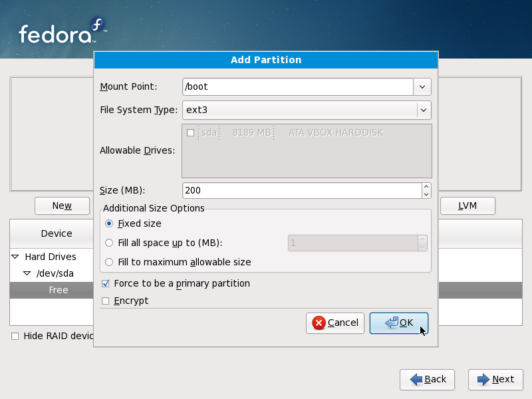The width and height of the screenshot is (532, 399).
Task: Proceed with the Next button
Action: click(495, 379)
